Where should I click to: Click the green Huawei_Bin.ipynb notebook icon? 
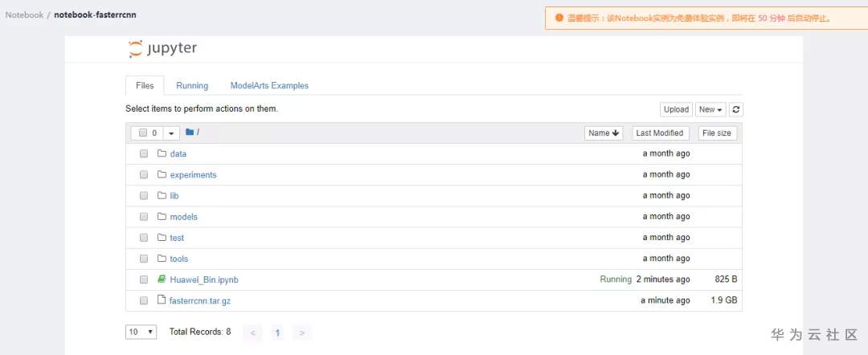click(x=162, y=280)
